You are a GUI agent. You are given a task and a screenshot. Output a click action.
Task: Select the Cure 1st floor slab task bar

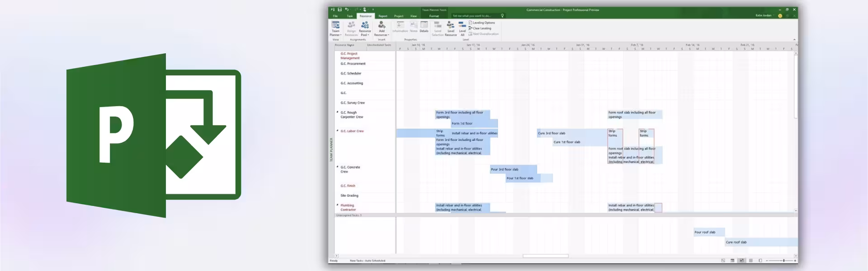pos(580,142)
